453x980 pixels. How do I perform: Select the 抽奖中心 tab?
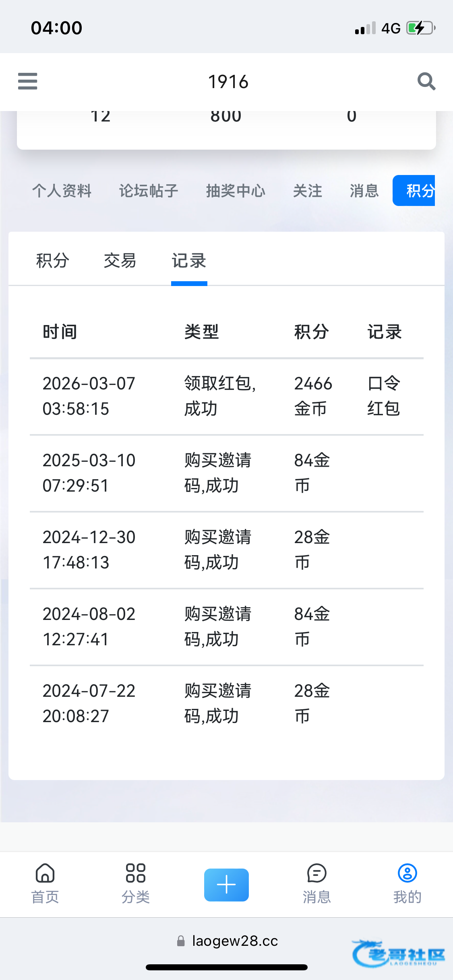click(236, 191)
